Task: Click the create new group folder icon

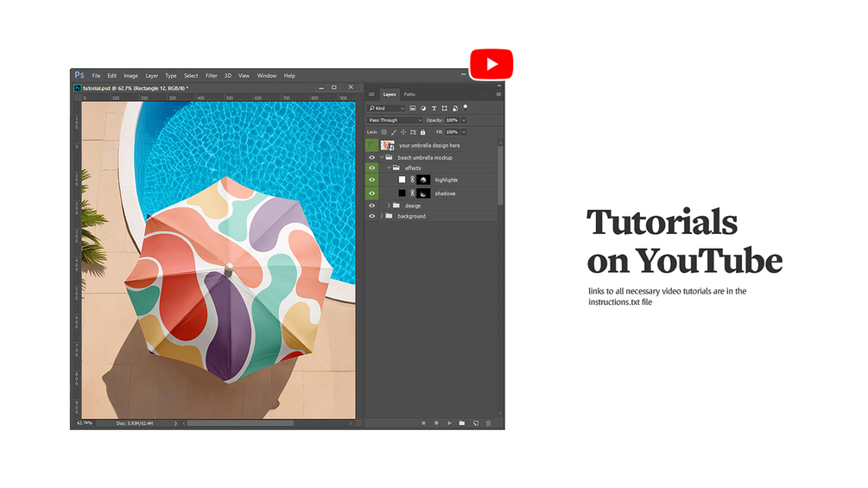Action: coord(462,423)
